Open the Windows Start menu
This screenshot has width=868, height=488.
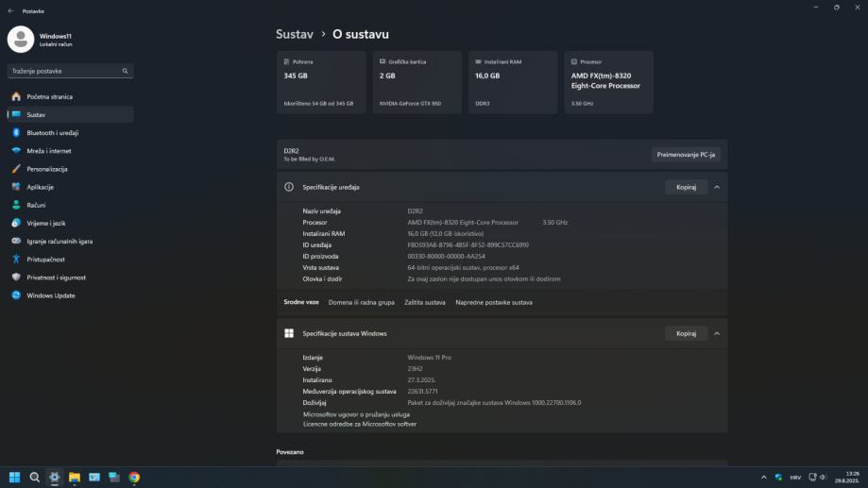tap(15, 477)
